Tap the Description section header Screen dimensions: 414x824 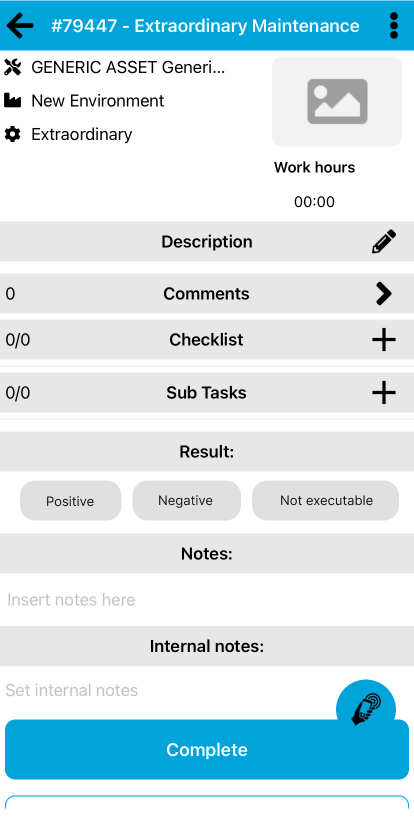[206, 242]
